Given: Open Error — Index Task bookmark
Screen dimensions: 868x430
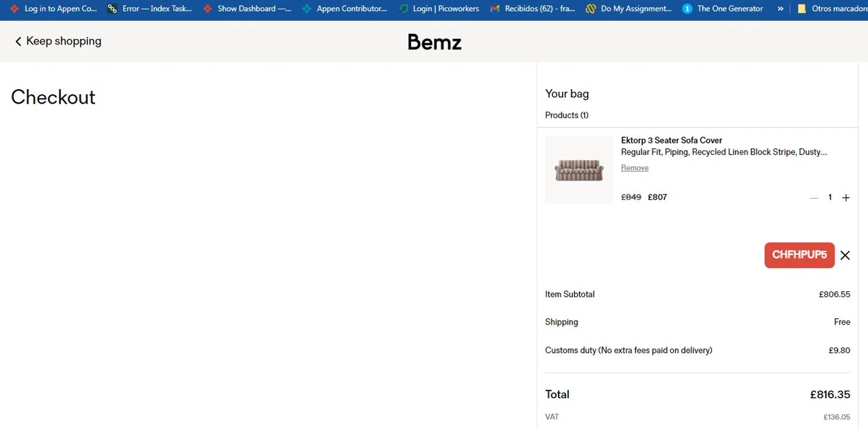Looking at the screenshot, I should 150,9.
